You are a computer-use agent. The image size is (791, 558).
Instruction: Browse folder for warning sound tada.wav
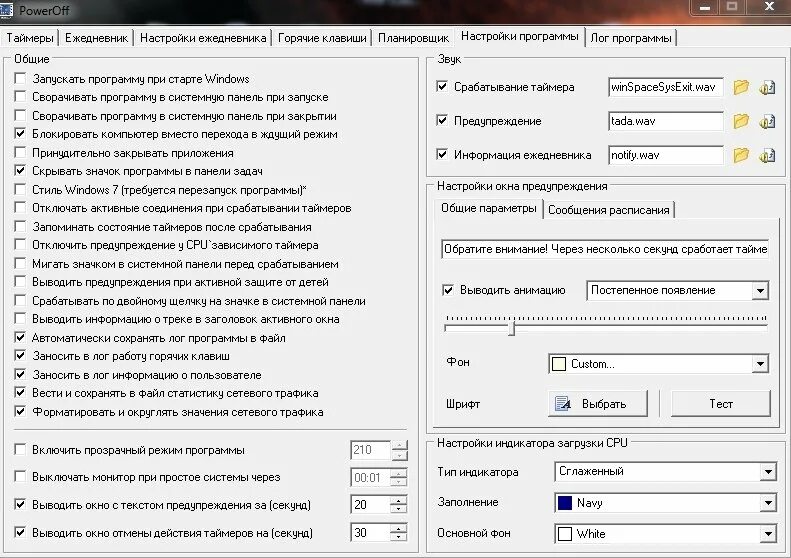(741, 121)
